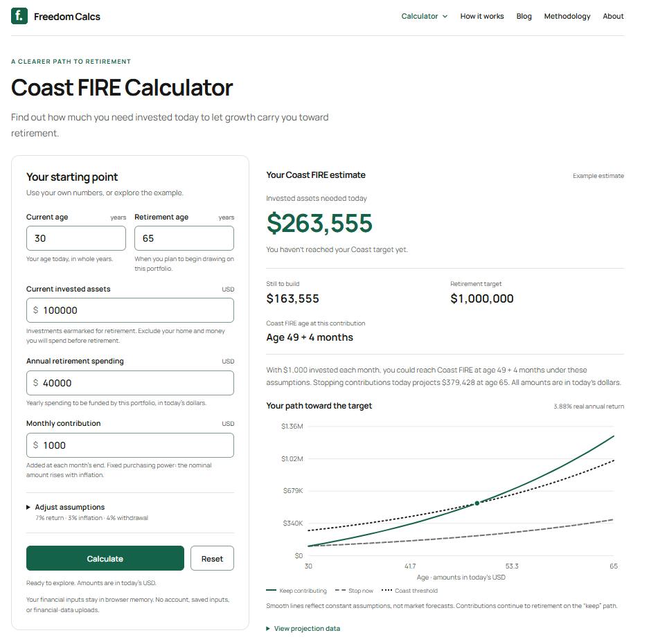Click the Annual retirement spending field
Image resolution: width=658 pixels, height=644 pixels.
click(x=130, y=383)
